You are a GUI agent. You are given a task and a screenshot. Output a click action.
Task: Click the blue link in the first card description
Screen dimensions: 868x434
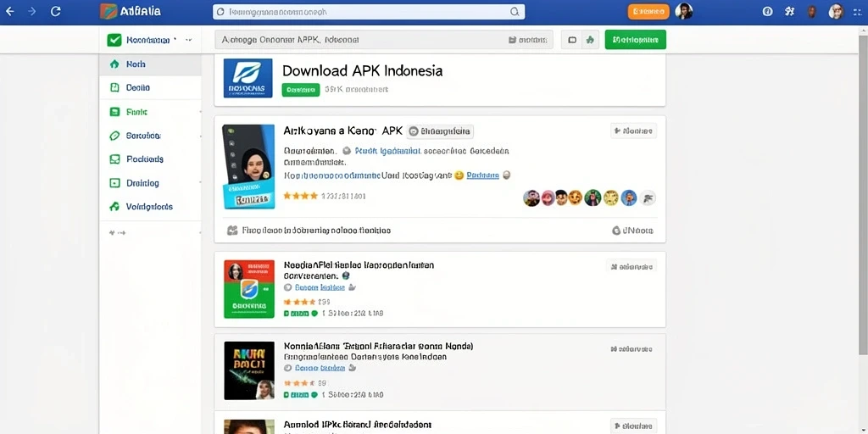tap(387, 151)
